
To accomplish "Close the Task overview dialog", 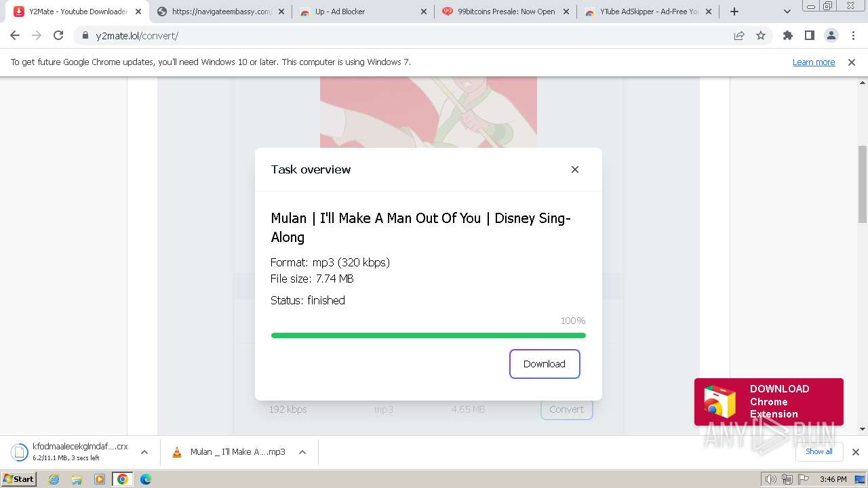I will (x=575, y=169).
